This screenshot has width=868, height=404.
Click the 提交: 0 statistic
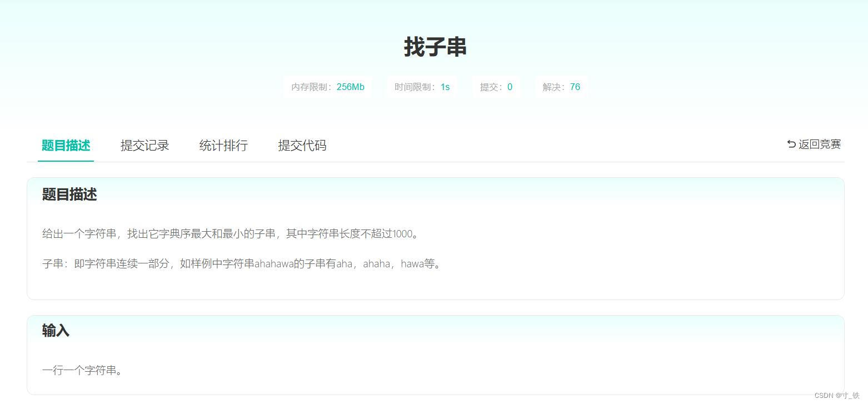click(496, 87)
